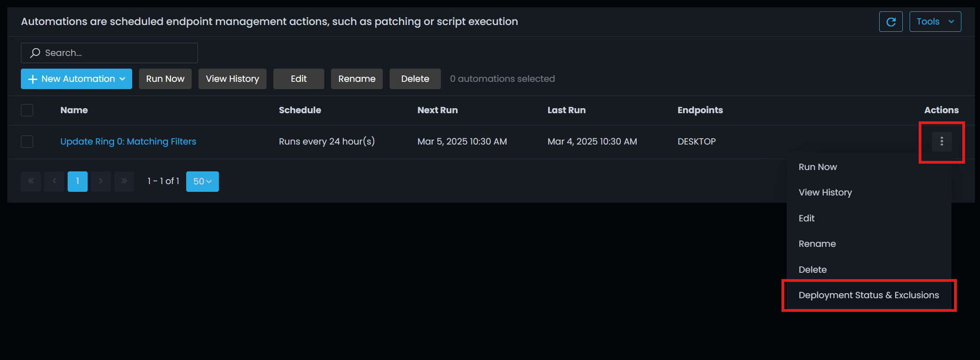Select page 1 in the pagination control

(77, 181)
